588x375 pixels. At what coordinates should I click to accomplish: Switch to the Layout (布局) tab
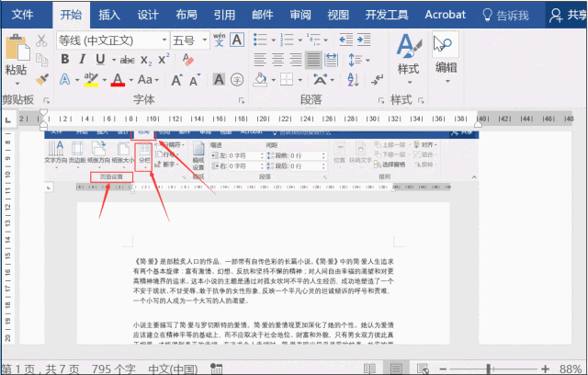click(x=186, y=15)
